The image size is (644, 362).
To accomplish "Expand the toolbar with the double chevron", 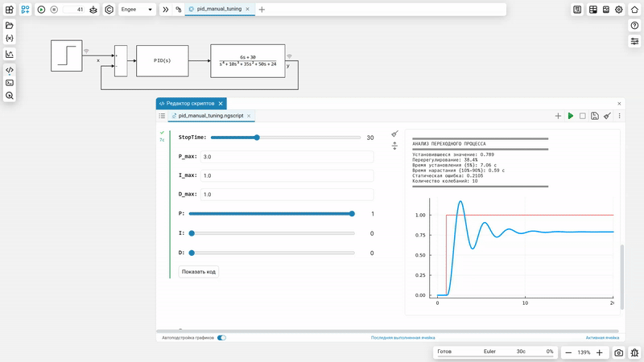I will 166,10.
